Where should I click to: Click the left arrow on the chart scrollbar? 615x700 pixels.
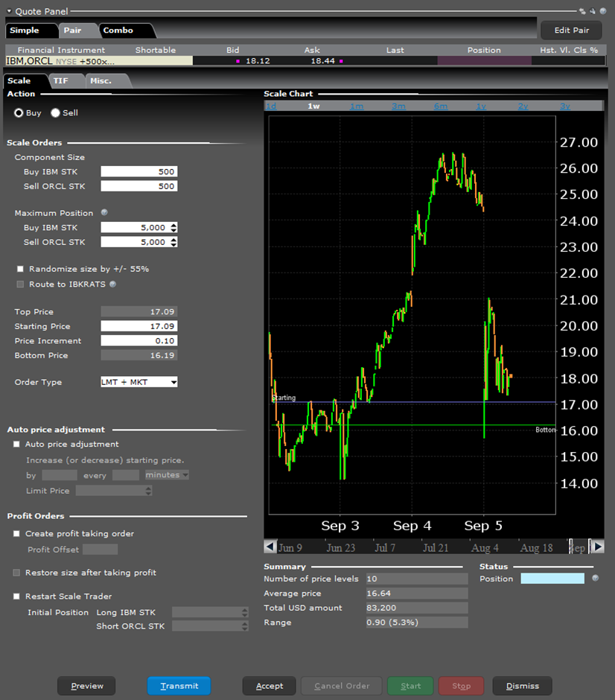pos(270,546)
